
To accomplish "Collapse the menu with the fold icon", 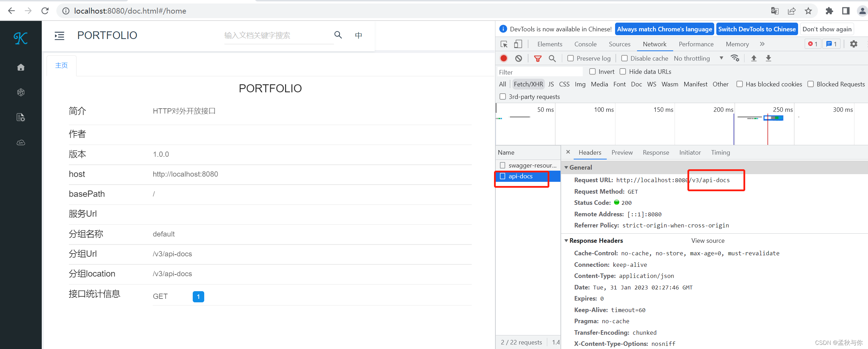I will (59, 36).
